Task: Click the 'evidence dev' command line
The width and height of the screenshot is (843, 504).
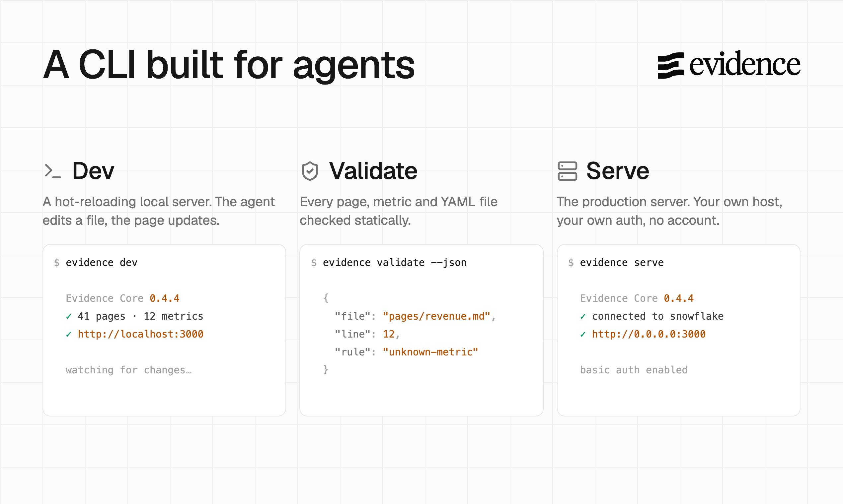Action: tap(101, 263)
